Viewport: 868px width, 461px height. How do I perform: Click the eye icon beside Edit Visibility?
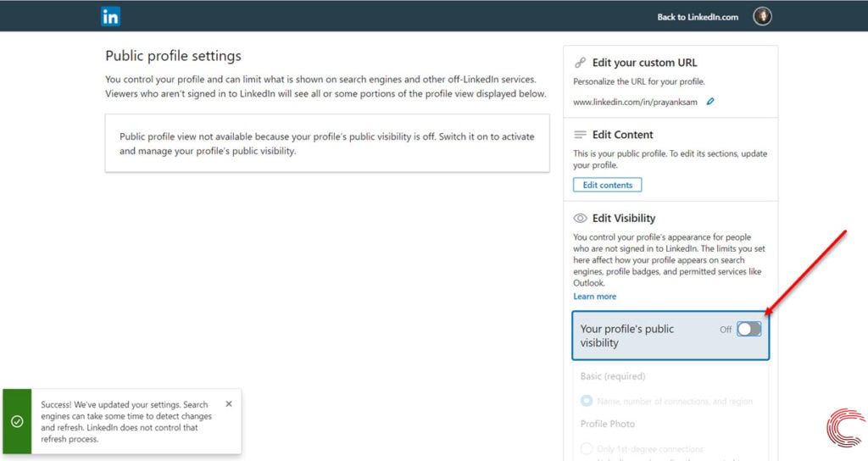coord(580,218)
